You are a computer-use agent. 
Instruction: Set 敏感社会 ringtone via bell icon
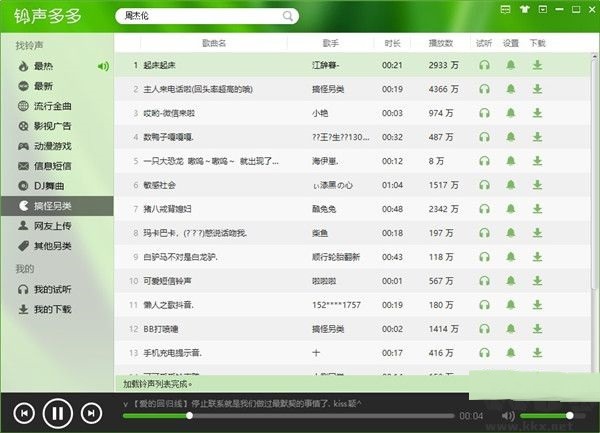[510, 185]
